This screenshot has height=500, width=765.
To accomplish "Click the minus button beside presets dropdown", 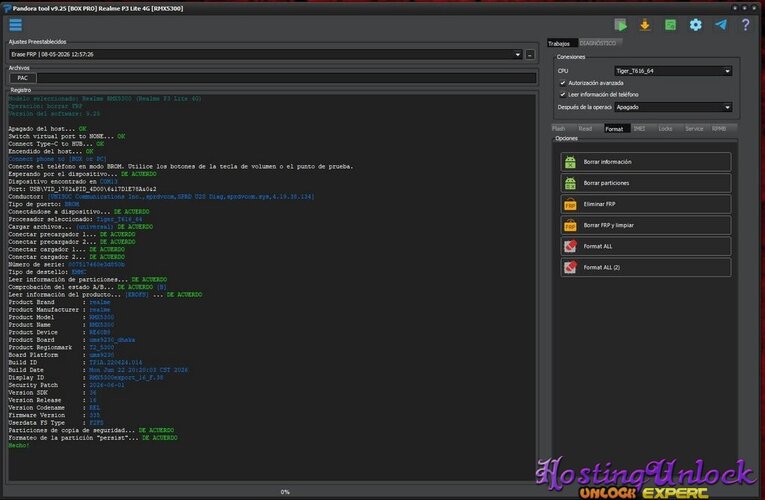I will (530, 55).
